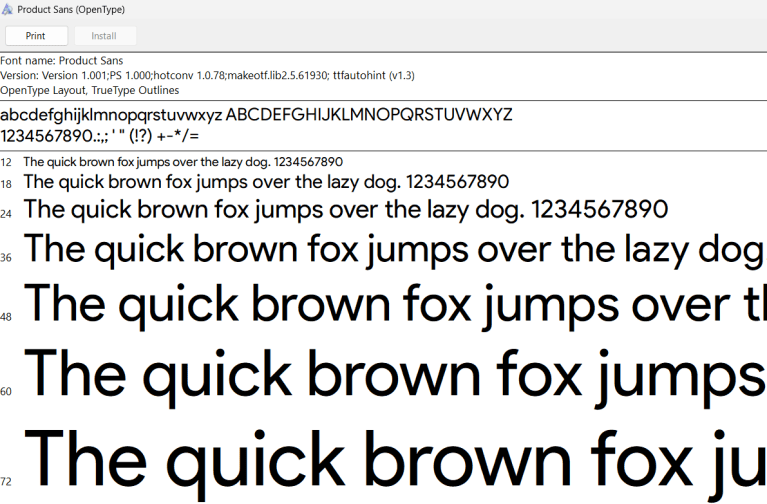Click the 'Font name: Product Sans' line
The width and height of the screenshot is (767, 504).
(61, 61)
